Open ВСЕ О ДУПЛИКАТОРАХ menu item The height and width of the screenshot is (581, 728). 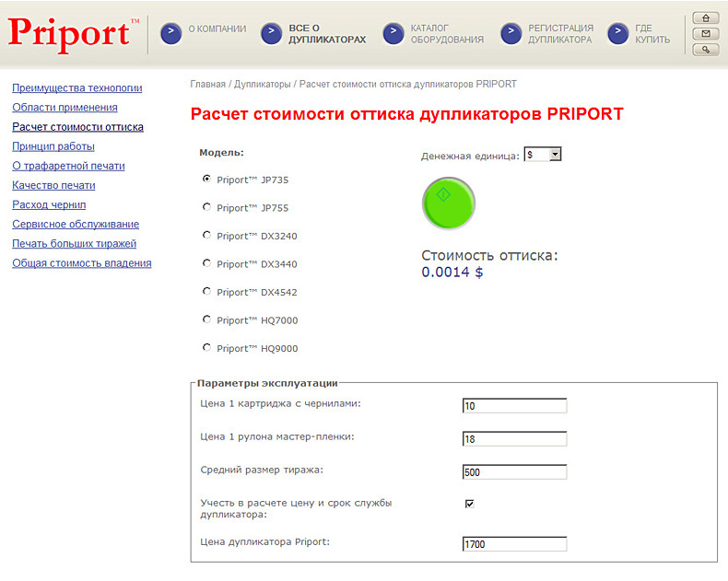(327, 34)
